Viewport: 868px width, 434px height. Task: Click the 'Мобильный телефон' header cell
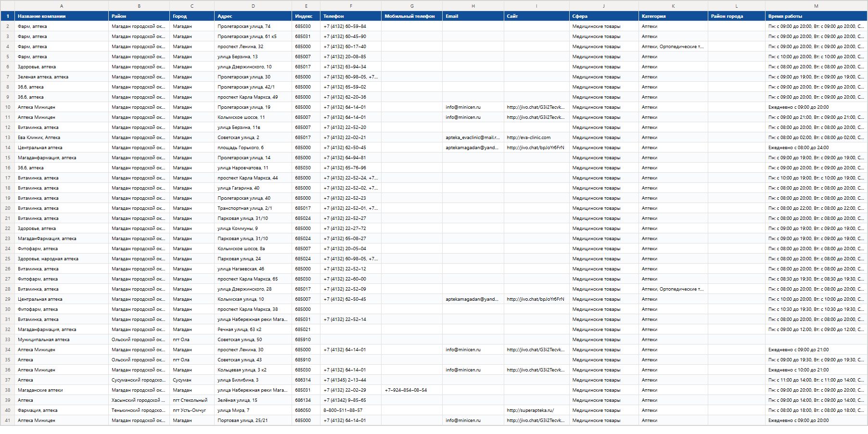(x=412, y=16)
